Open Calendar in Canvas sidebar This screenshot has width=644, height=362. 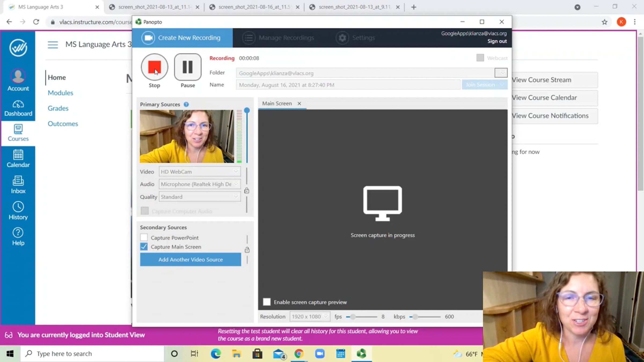pyautogui.click(x=18, y=158)
